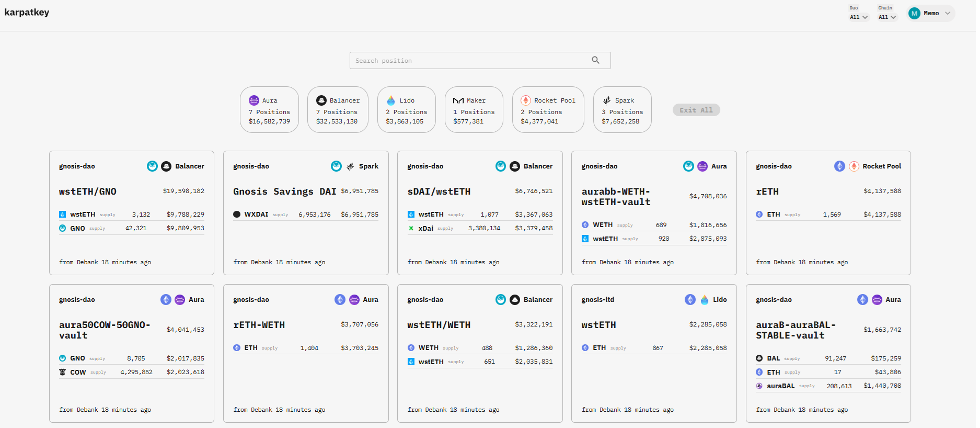The image size is (980, 428).
Task: Click the Memo user avatar icon
Action: coord(914,14)
